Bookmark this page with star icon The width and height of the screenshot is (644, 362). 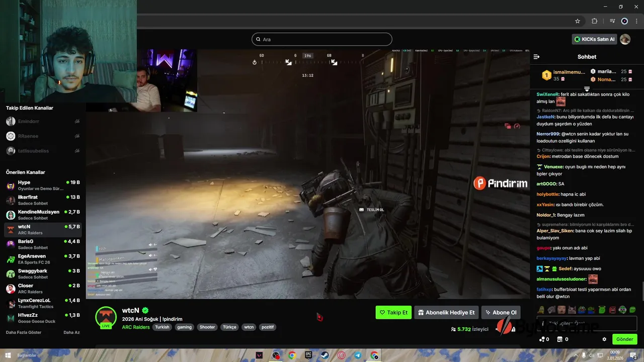tap(578, 21)
